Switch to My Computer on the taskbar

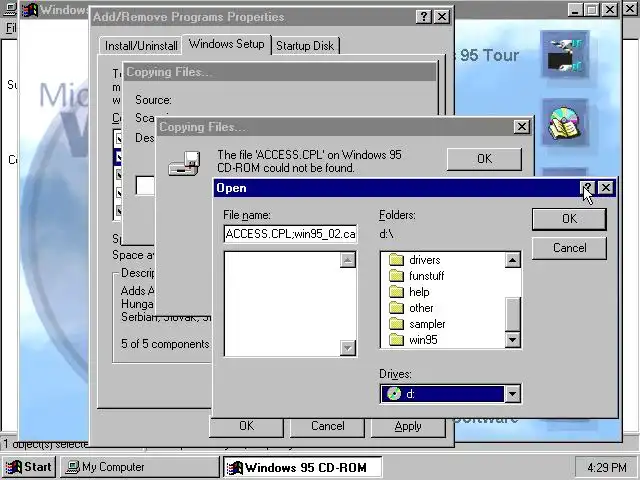coord(140,467)
